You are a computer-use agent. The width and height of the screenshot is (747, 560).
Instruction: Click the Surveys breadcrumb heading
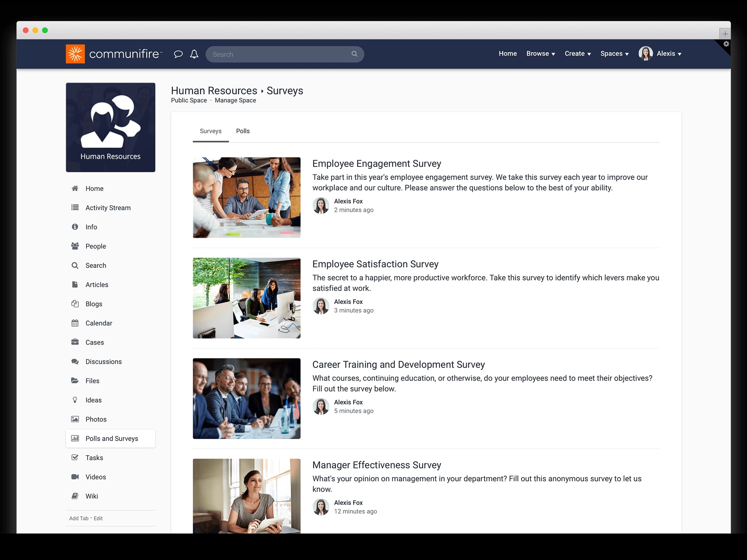[285, 91]
